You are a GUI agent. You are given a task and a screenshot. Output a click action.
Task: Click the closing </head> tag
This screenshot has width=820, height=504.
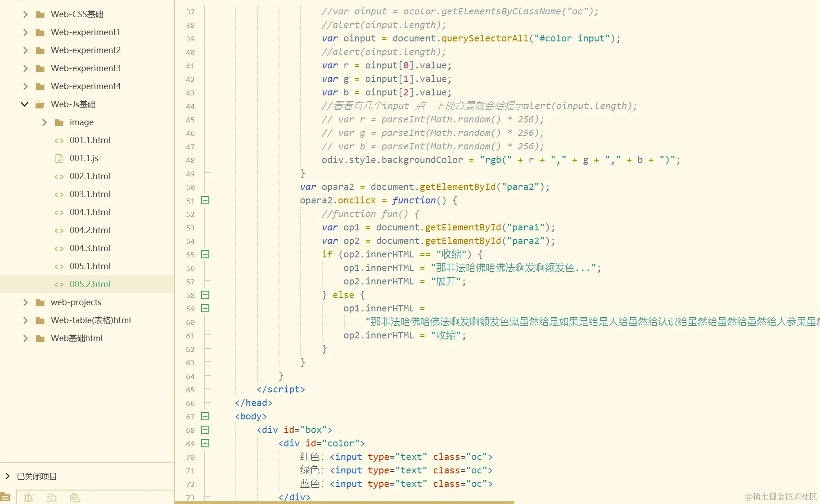(x=254, y=403)
